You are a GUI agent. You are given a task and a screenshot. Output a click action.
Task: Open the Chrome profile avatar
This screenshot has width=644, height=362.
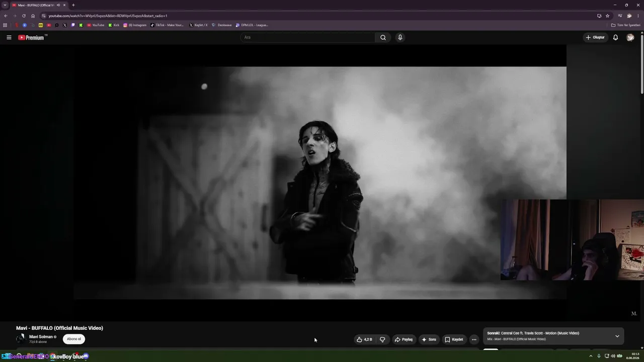(629, 16)
